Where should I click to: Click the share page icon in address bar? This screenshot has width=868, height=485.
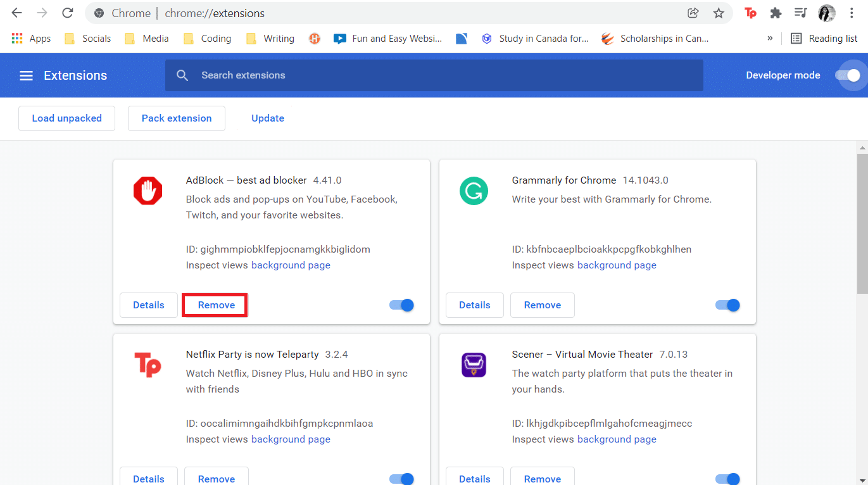tap(693, 13)
